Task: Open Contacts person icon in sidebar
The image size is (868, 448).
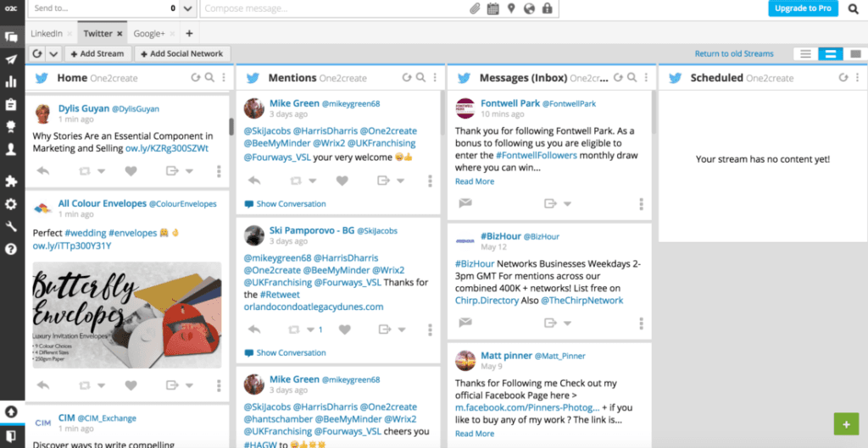Action: coord(11,149)
